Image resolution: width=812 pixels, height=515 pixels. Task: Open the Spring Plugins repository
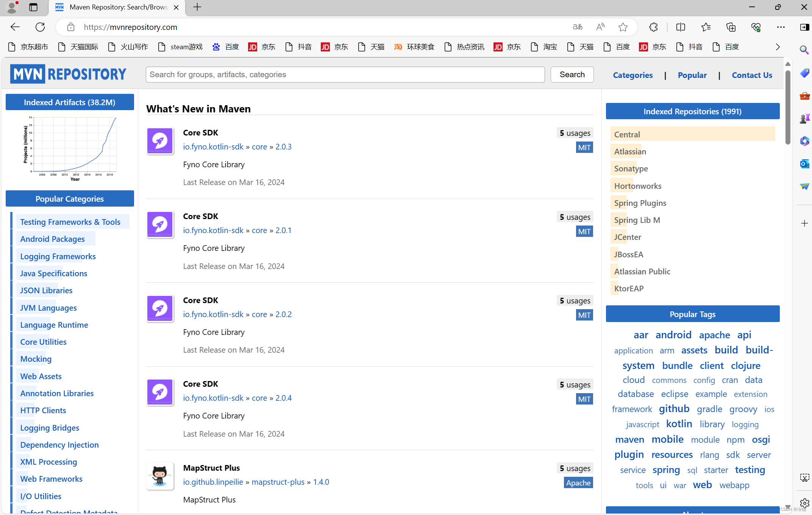coord(640,203)
